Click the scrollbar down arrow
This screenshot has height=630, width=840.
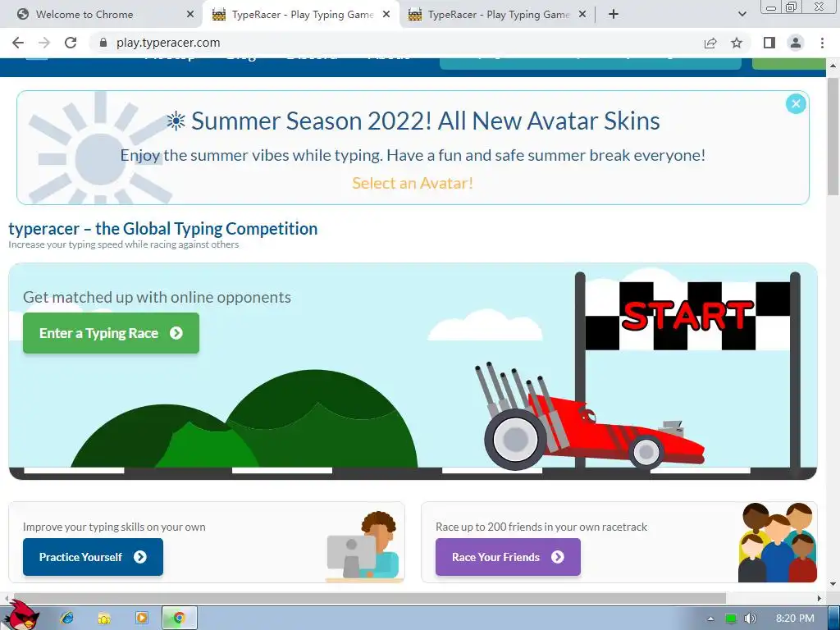tap(833, 584)
